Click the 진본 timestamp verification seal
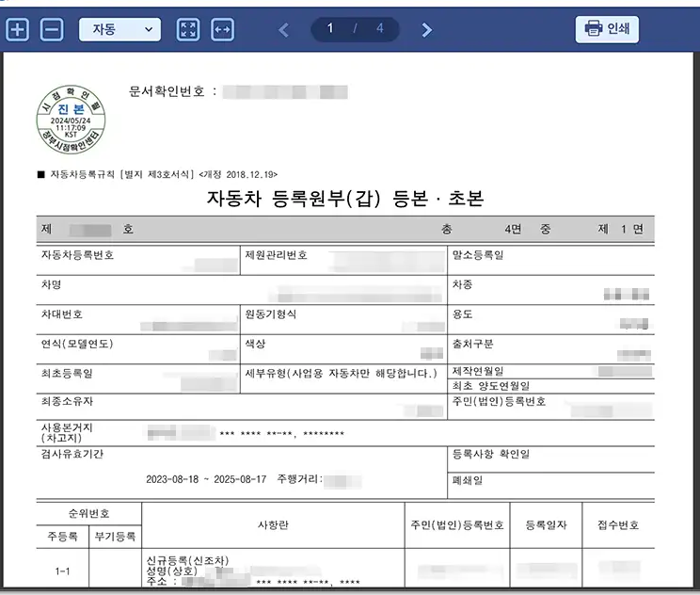 pos(71,120)
